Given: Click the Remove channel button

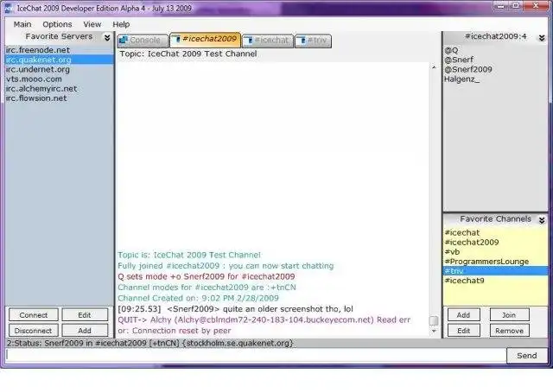Looking at the screenshot, I should [509, 331].
